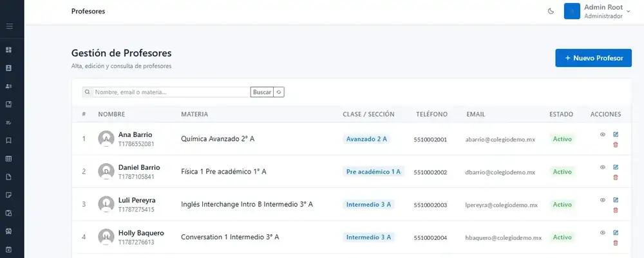Viewport: 644px width, 258px height.
Task: Open the document file icon in sidebar
Action: click(8, 177)
